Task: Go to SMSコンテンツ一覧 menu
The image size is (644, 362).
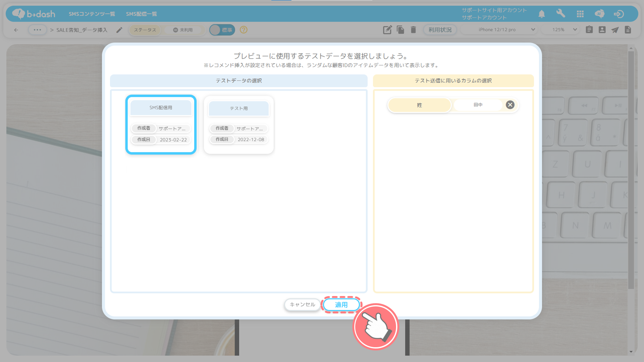Action: pyautogui.click(x=92, y=14)
